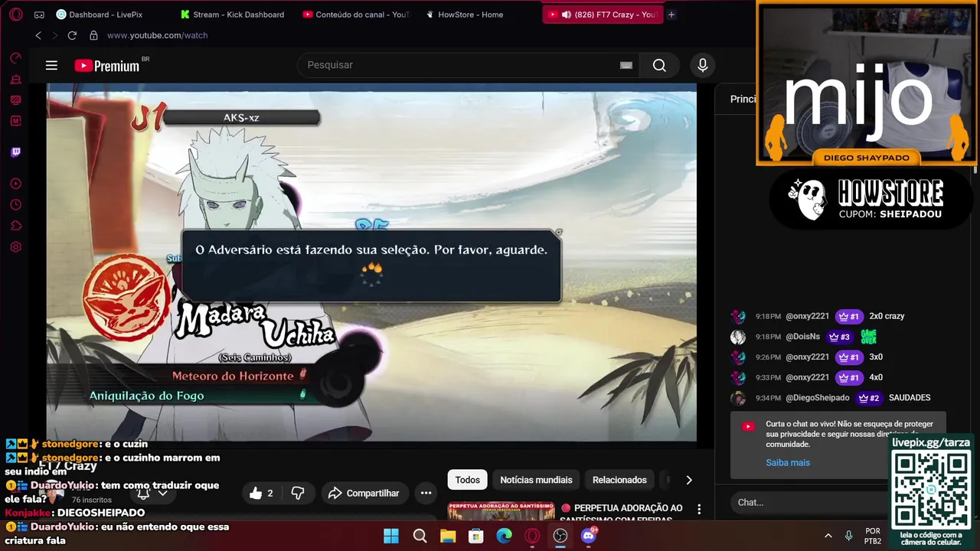This screenshot has height=551, width=980.
Task: Open the Opera GX main menu logo
Action: 15,15
